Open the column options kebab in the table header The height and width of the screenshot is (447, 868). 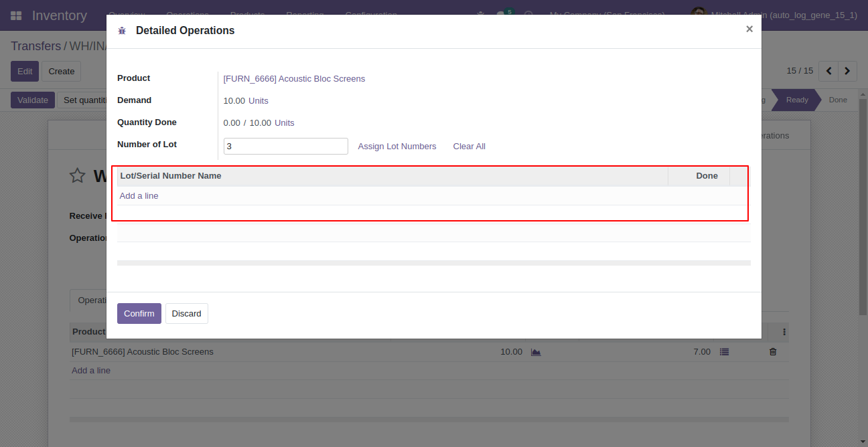click(x=784, y=332)
